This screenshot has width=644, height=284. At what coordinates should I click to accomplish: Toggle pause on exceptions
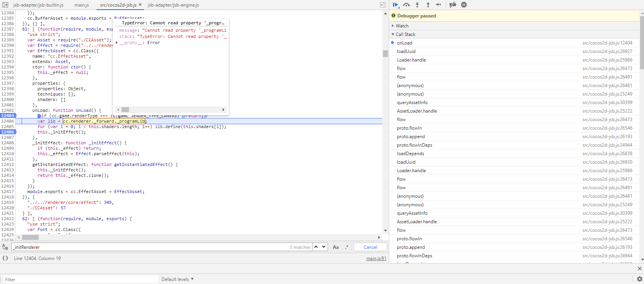point(464,5)
